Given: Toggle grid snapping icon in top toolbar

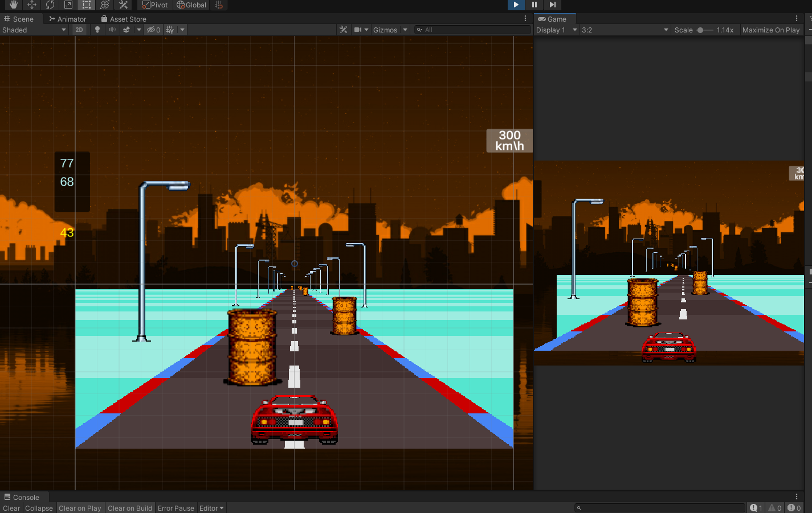Looking at the screenshot, I should coord(219,5).
